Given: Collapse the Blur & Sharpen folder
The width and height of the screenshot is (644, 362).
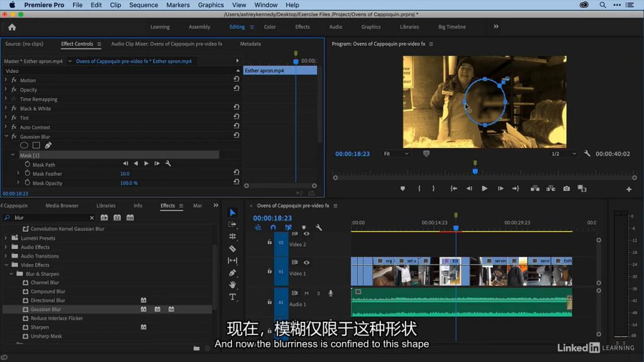Looking at the screenshot, I should click(x=11, y=274).
